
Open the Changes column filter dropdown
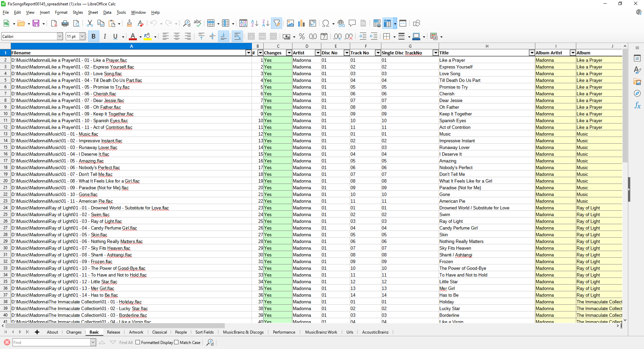(x=289, y=53)
